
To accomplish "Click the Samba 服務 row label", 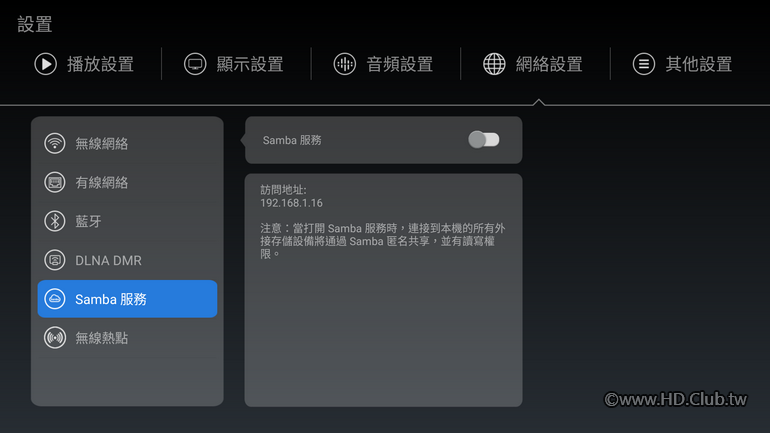I will coord(292,140).
